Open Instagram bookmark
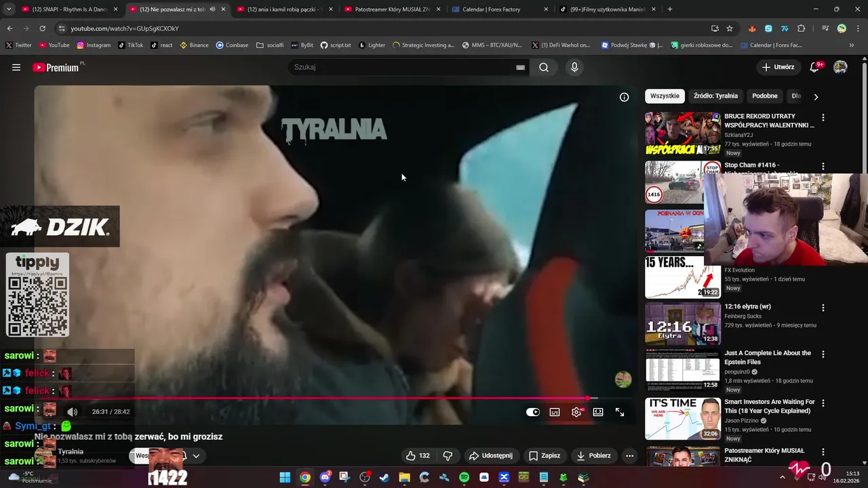The image size is (868, 488). coord(94,45)
